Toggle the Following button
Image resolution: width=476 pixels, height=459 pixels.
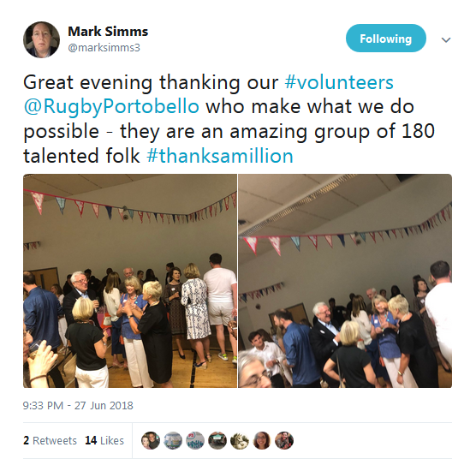pos(386,39)
